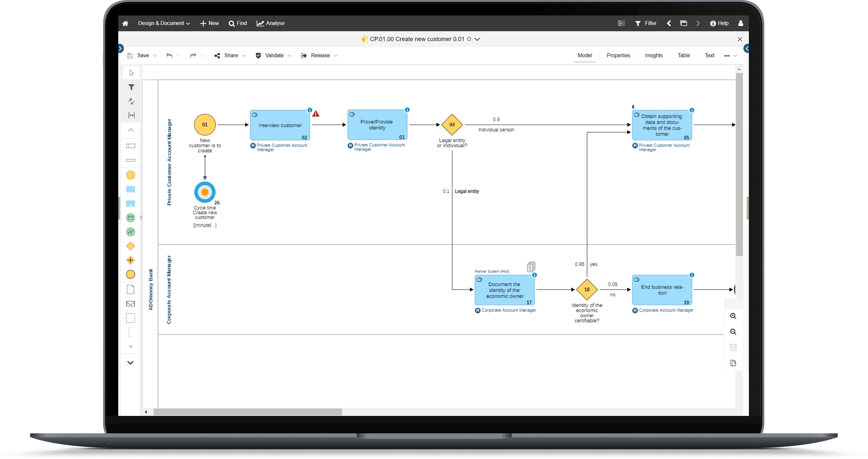The image size is (868, 459).
Task: Activate the filter tool in the palette
Action: (131, 87)
